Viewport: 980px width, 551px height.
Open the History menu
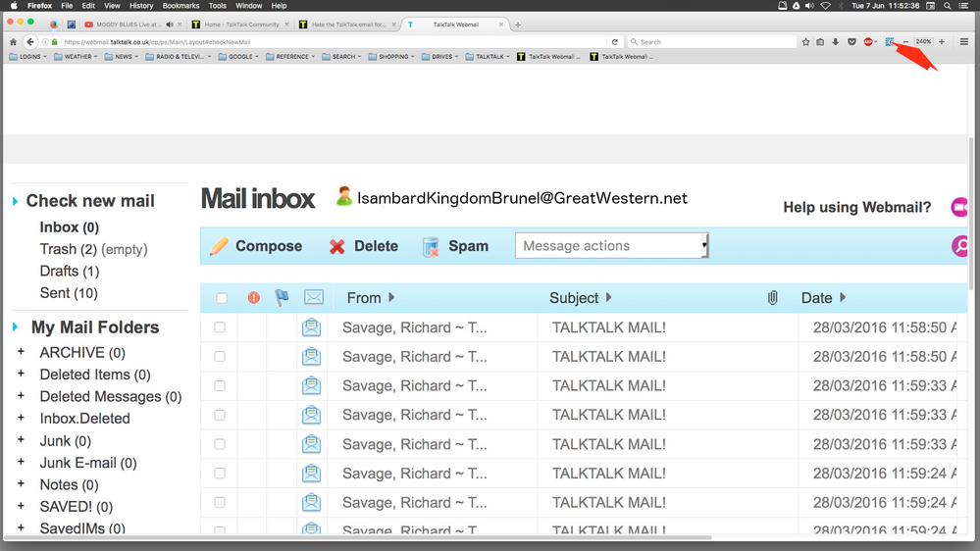pyautogui.click(x=141, y=6)
